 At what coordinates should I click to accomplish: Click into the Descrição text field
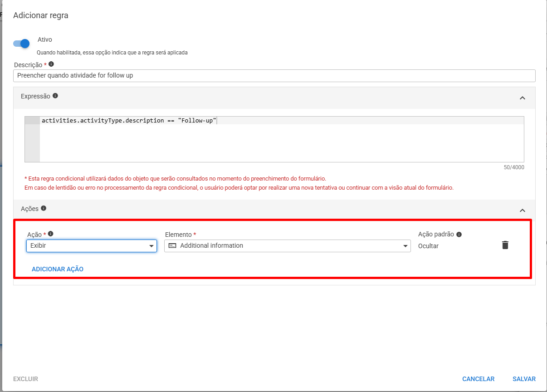274,75
